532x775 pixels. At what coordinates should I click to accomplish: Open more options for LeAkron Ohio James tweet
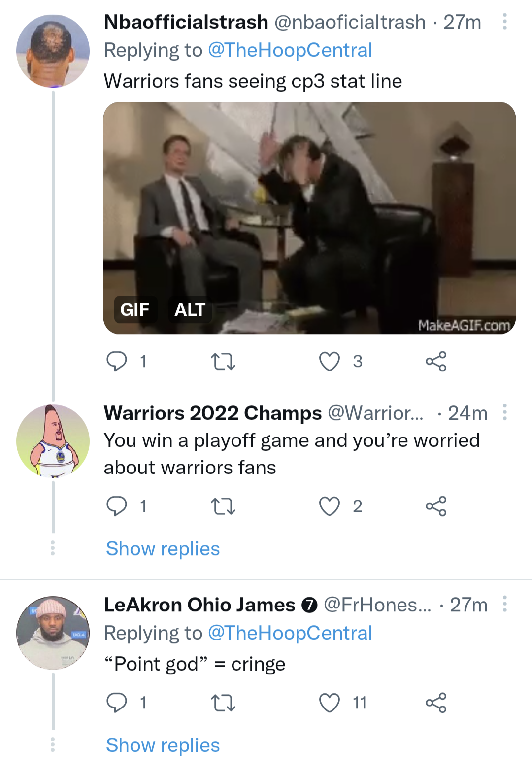point(504,604)
